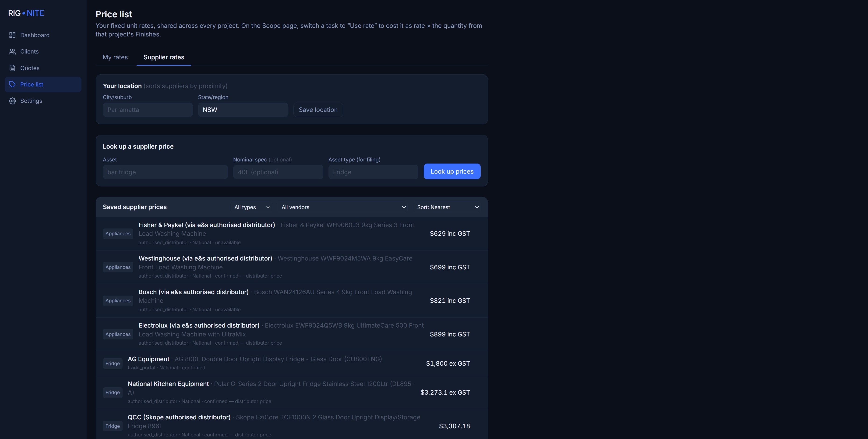Open the Sort: Nearest dropdown
This screenshot has width=868, height=439.
[x=448, y=207]
